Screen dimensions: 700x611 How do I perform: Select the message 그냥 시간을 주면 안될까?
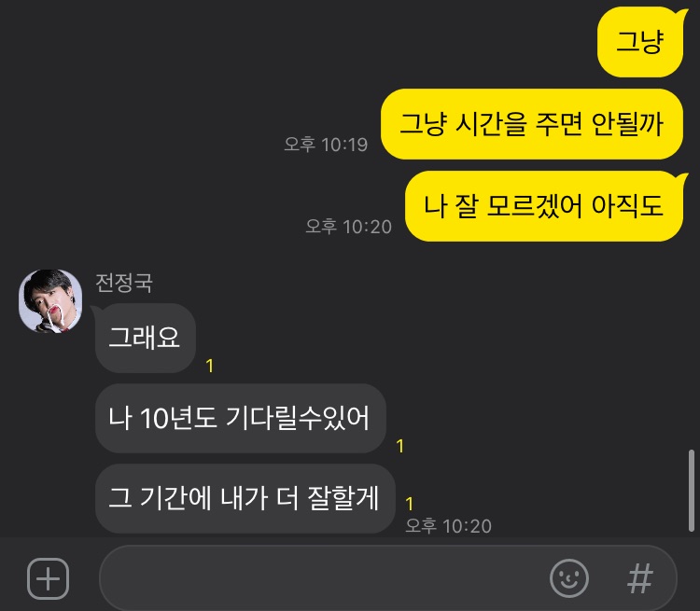pos(531,124)
